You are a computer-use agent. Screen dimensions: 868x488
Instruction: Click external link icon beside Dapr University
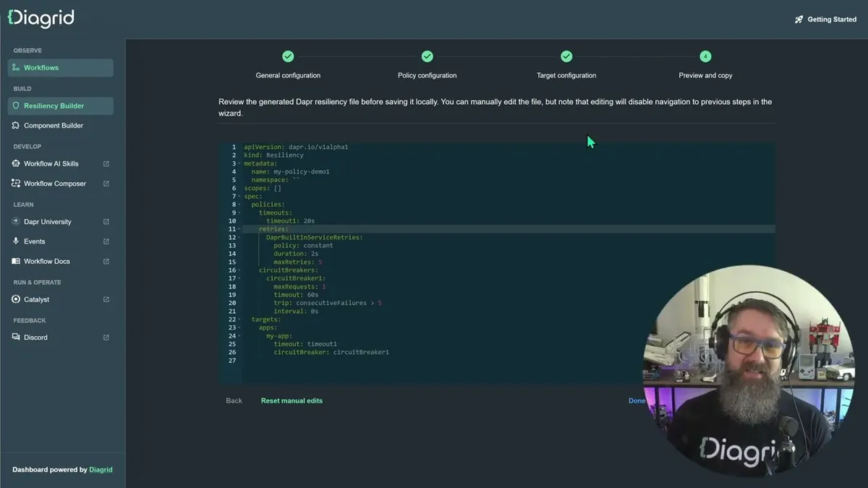(x=106, y=221)
